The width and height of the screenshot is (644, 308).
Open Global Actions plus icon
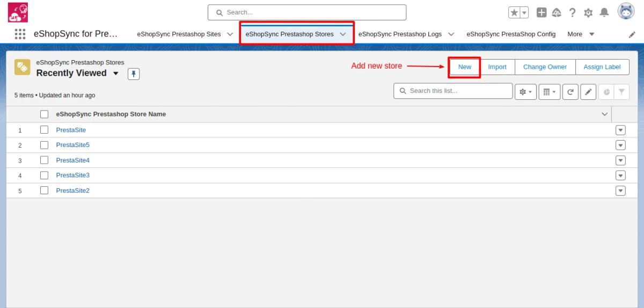pyautogui.click(x=541, y=12)
